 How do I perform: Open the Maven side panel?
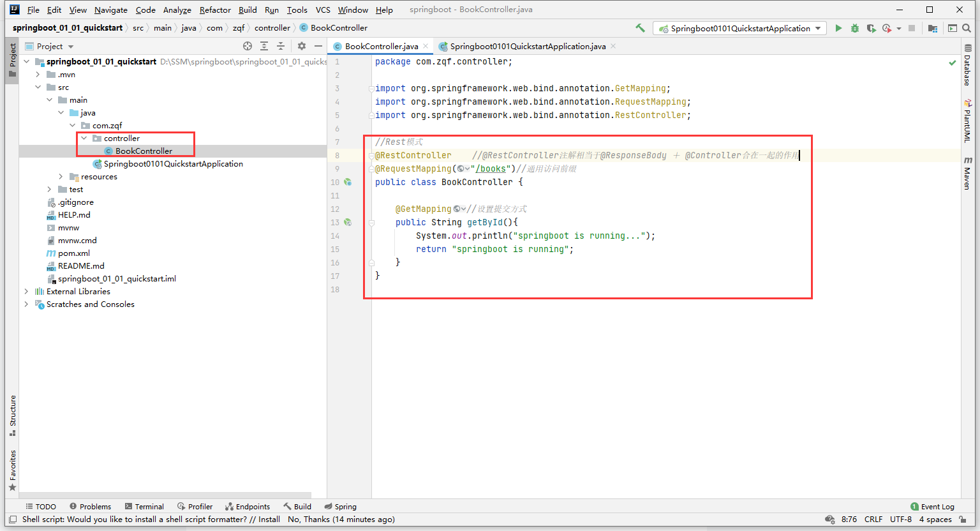(x=968, y=174)
